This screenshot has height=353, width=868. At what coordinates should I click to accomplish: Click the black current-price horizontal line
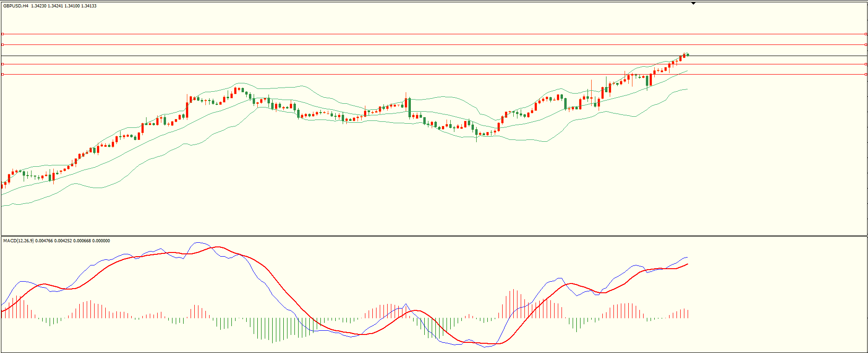(x=434, y=56)
